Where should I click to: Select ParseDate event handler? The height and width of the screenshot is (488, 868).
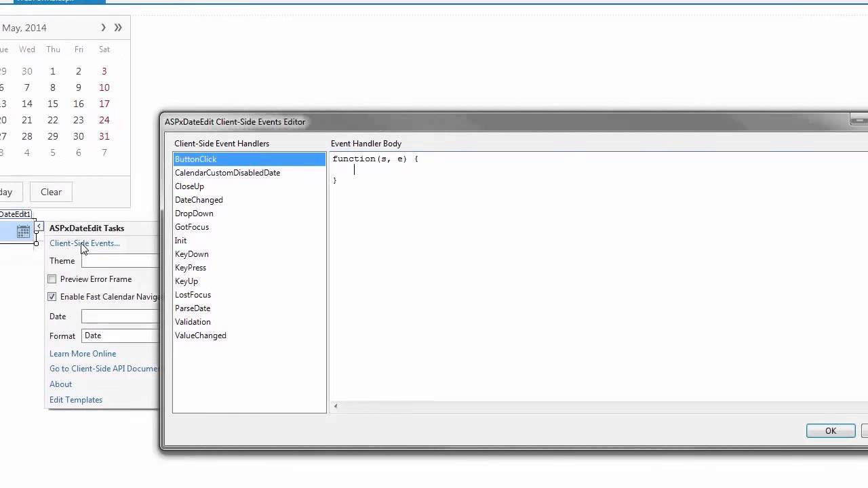tap(249, 308)
